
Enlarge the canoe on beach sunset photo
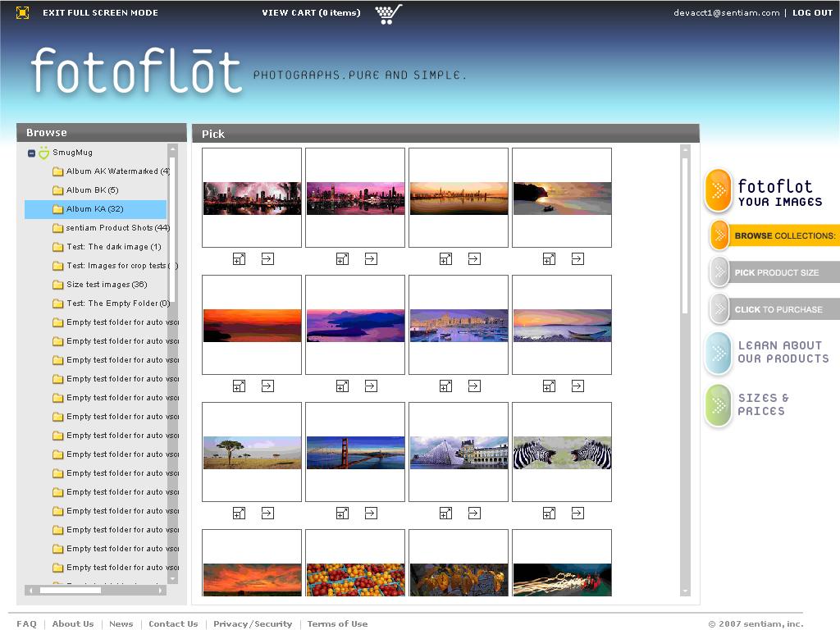(549, 386)
